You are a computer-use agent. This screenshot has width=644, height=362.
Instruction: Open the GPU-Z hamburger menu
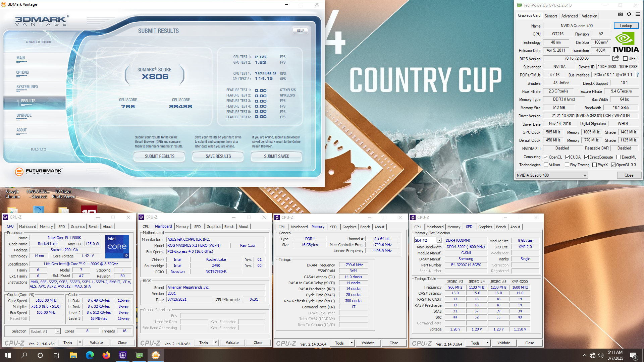pos(638,14)
